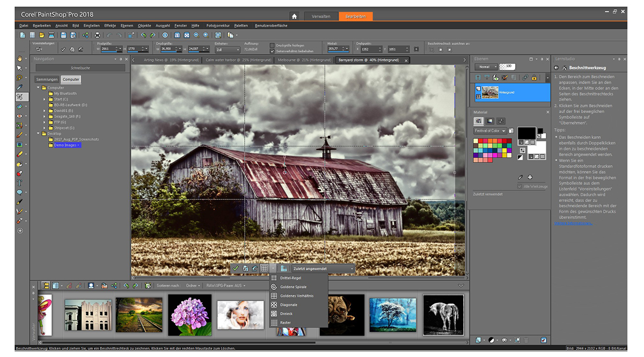Pick the Dropper eyedropper tool

coord(20,87)
